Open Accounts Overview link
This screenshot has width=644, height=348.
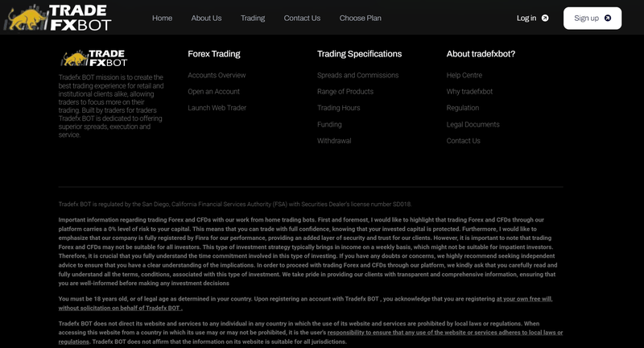coord(217,75)
